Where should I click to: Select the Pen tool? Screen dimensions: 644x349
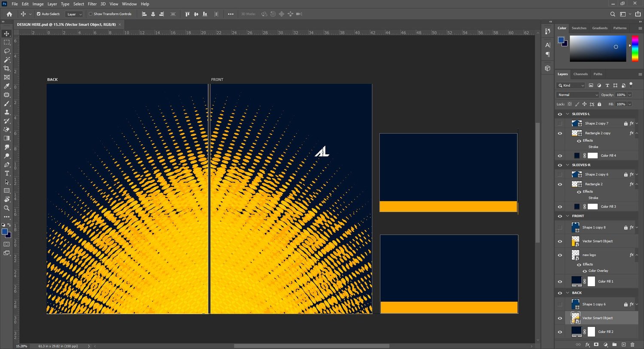click(7, 165)
